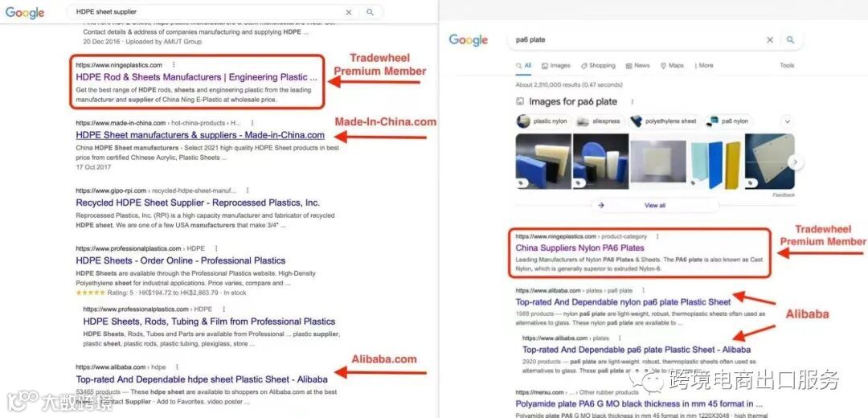
Task: Click the Google logo in pa6 plate window
Action: click(x=469, y=40)
